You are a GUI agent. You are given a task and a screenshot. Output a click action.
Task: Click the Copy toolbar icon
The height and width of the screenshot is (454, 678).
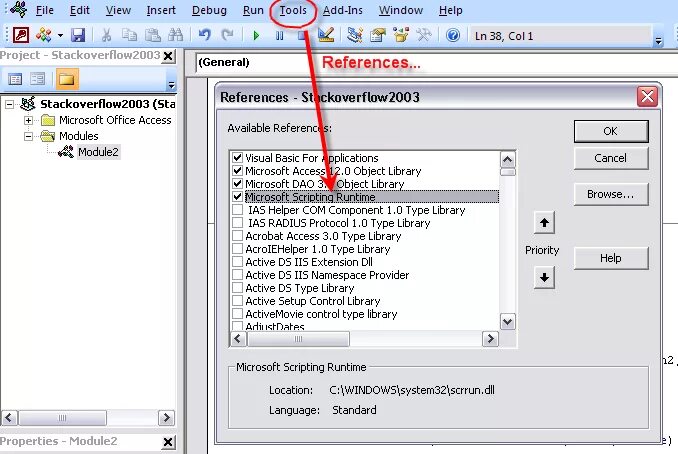pos(129,35)
